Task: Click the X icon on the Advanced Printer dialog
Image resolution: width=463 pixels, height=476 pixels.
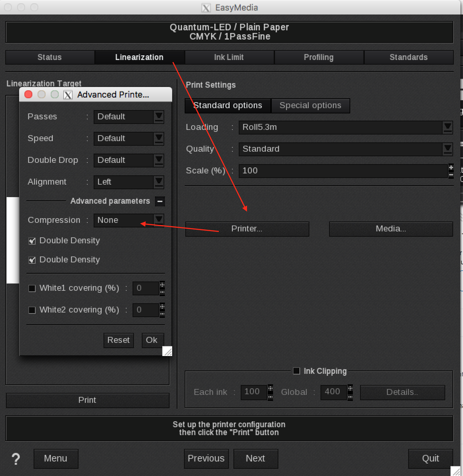Action: 68,95
